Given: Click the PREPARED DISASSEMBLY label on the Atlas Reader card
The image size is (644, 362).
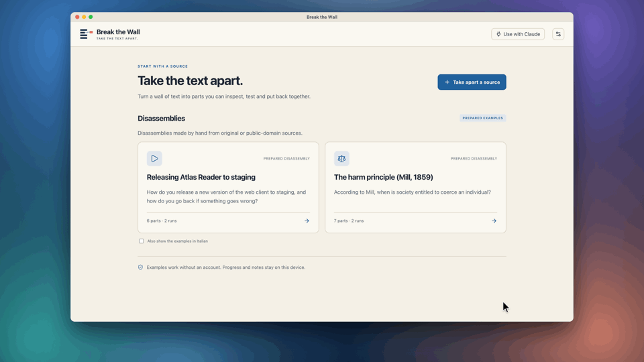Looking at the screenshot, I should click(286, 158).
